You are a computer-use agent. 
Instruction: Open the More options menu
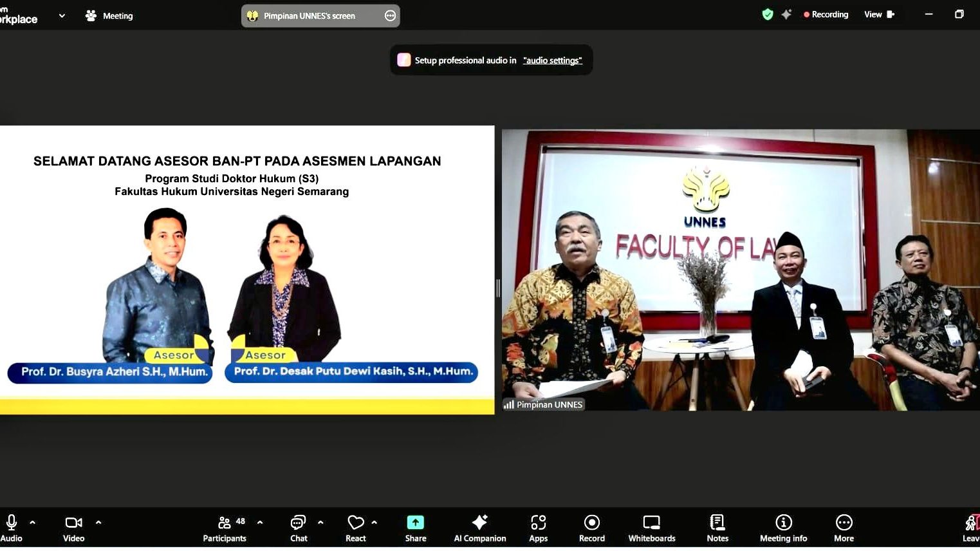point(844,527)
